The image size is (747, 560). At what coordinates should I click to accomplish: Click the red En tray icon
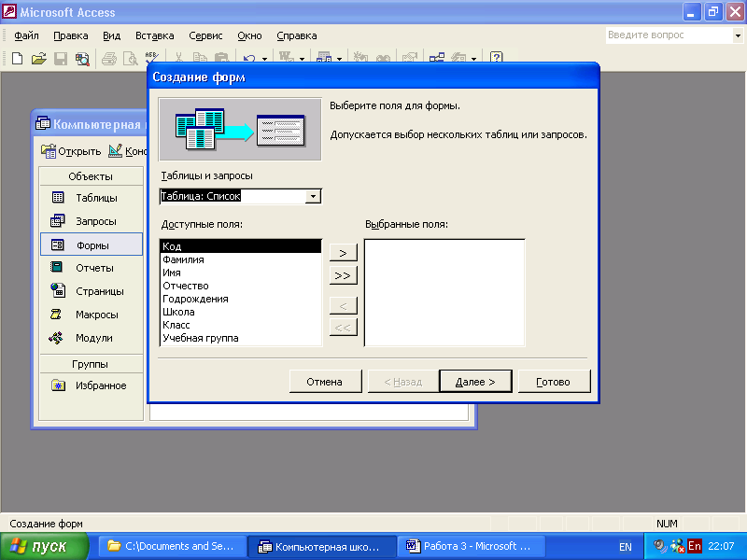(695, 546)
